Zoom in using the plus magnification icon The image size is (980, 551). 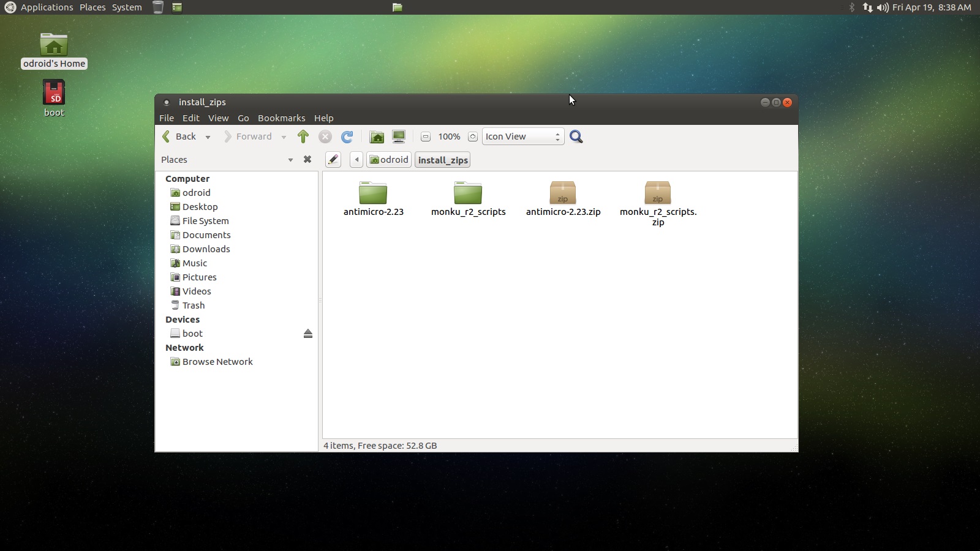pyautogui.click(x=472, y=137)
